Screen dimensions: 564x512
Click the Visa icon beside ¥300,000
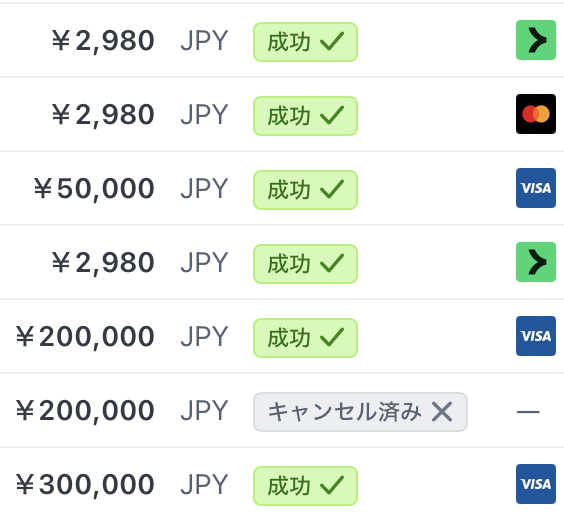click(x=536, y=484)
